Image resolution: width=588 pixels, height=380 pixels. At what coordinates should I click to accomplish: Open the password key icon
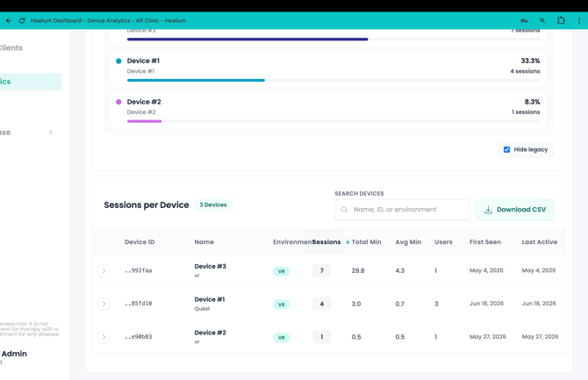pyautogui.click(x=524, y=21)
